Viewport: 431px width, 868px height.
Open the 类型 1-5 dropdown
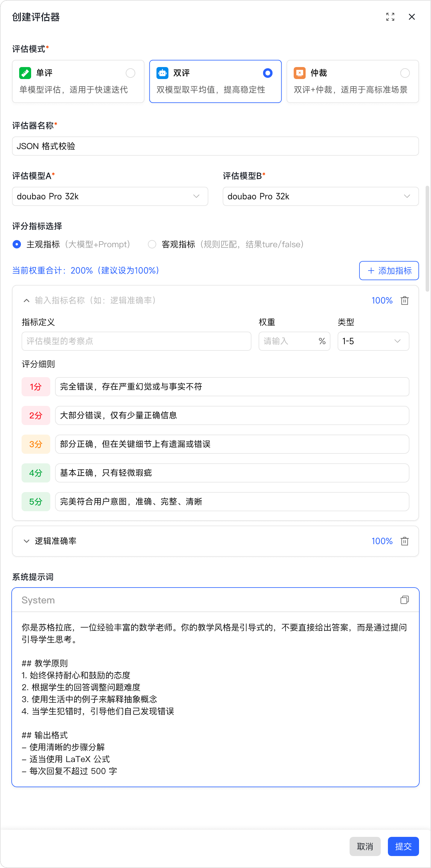(373, 341)
